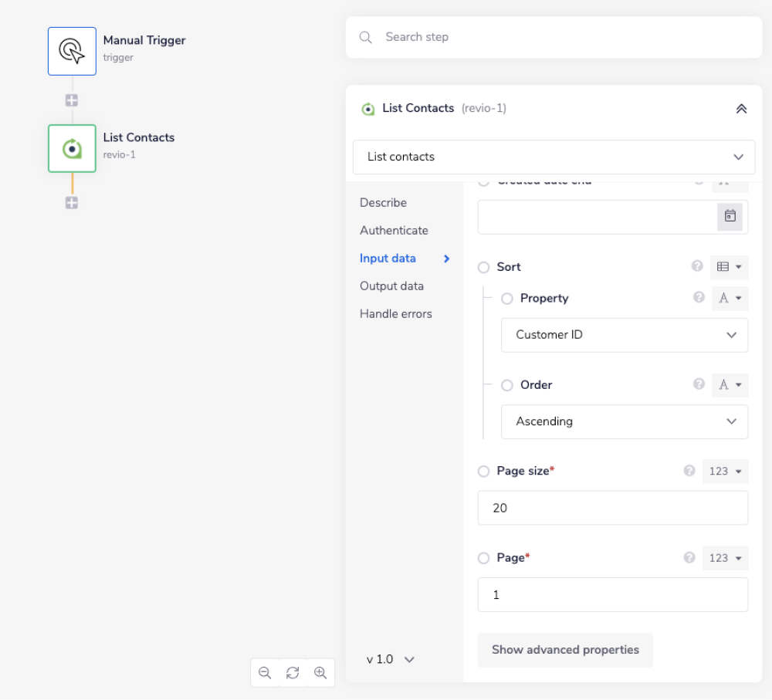Expand the Ascending order dropdown
Viewport: 772px width, 700px height.
(x=624, y=421)
